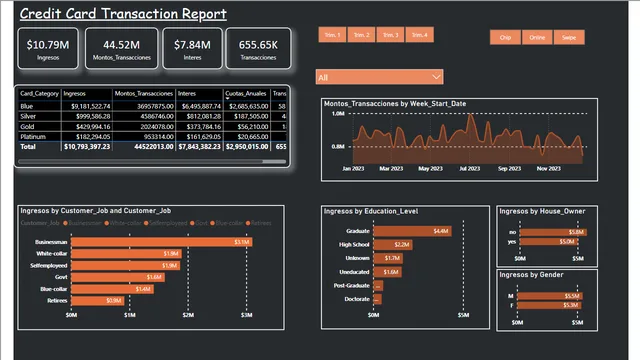The image size is (640, 360).
Task: Sort table by Cuotas_Anuales column header
Action: pyautogui.click(x=246, y=93)
